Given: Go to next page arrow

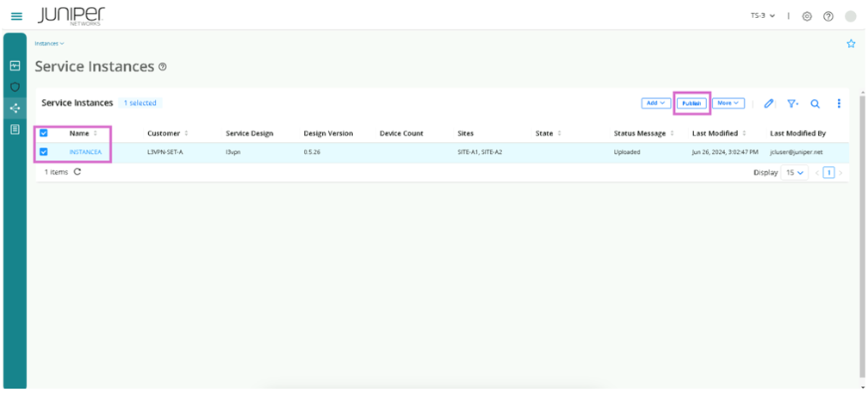Looking at the screenshot, I should (840, 173).
